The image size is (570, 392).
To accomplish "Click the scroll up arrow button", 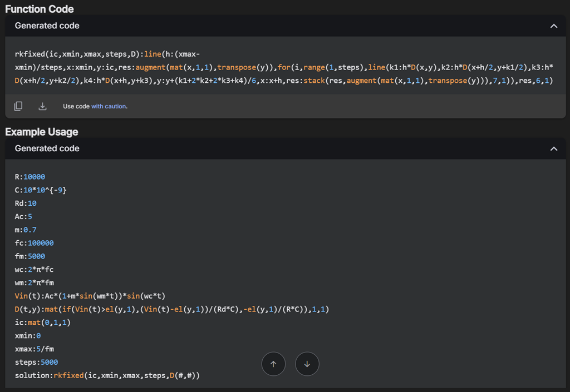I will [273, 364].
